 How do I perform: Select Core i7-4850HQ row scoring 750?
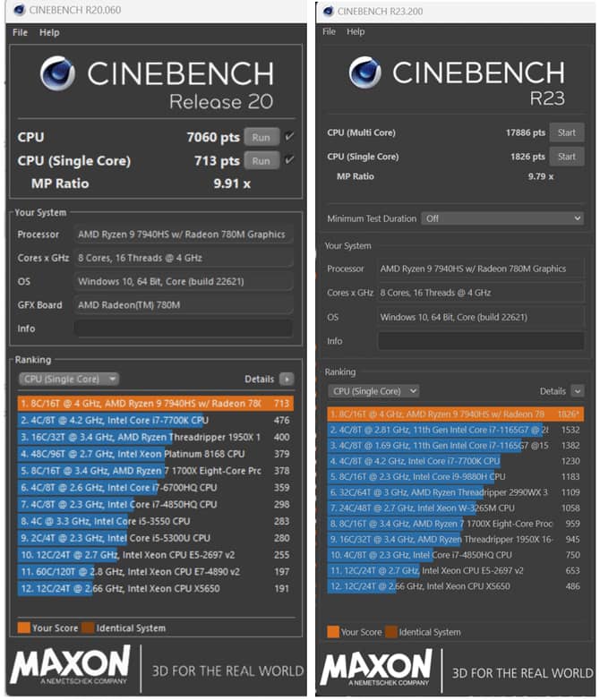[x=455, y=555]
